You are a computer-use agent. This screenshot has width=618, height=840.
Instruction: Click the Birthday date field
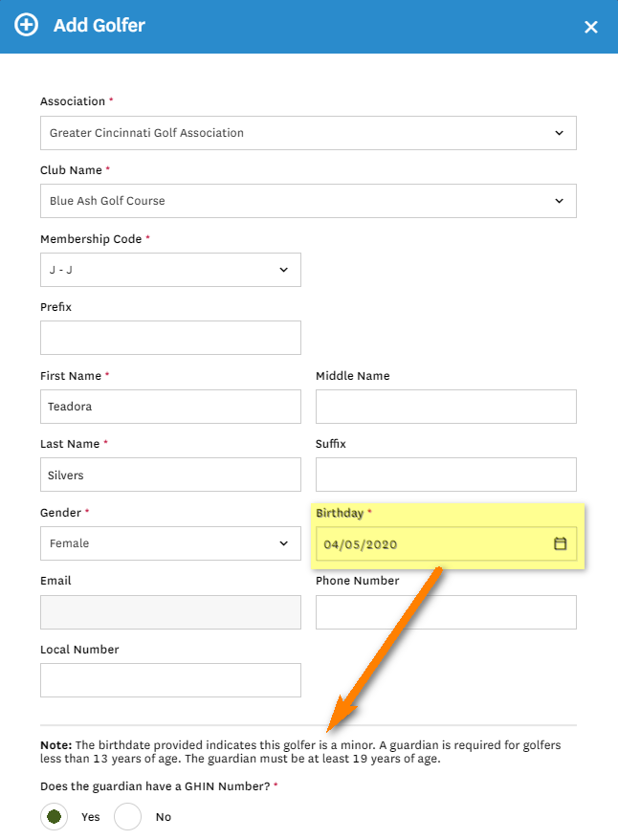coord(430,544)
